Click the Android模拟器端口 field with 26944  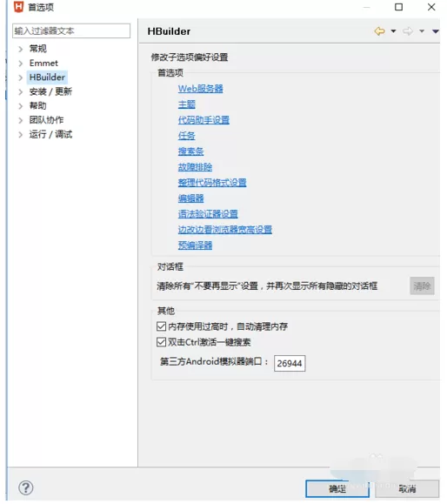click(x=290, y=363)
